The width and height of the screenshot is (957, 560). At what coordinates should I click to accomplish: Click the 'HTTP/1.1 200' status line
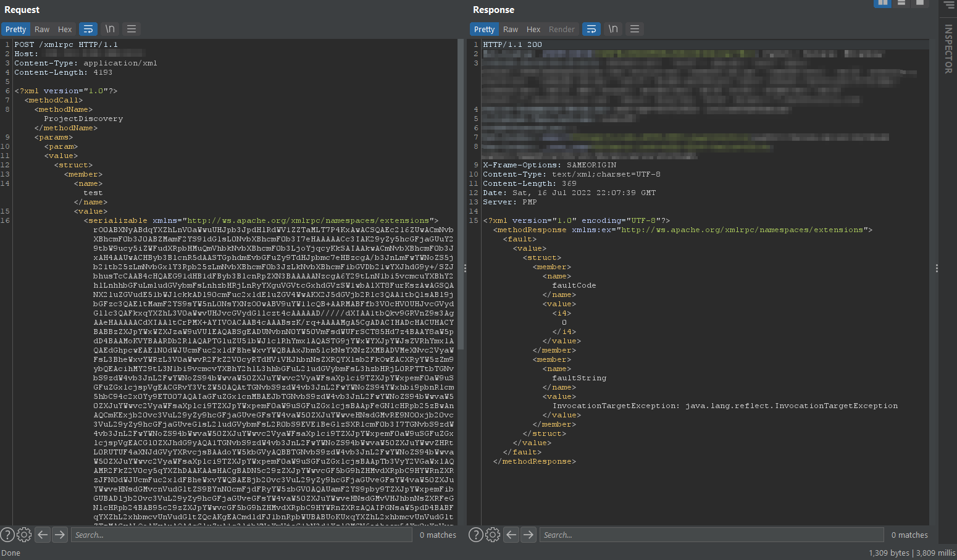click(512, 44)
